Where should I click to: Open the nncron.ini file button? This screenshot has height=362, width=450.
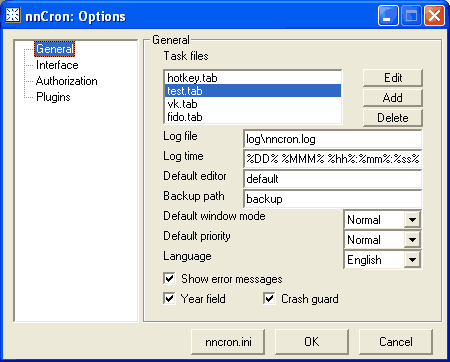click(228, 342)
